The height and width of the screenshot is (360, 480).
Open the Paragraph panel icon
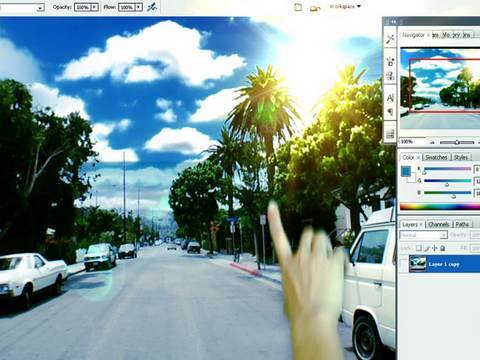(x=390, y=112)
